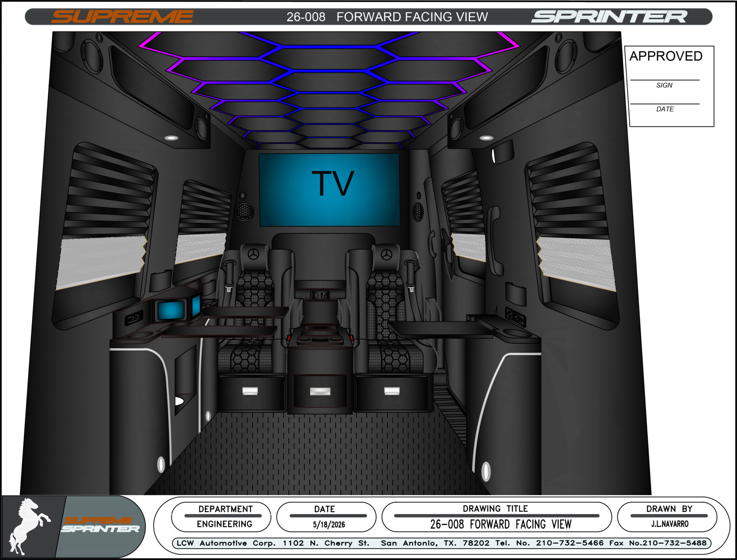Viewport: 737px width, 560px height.
Task: Click the 'DRAWING TITLE' label
Action: point(496,509)
